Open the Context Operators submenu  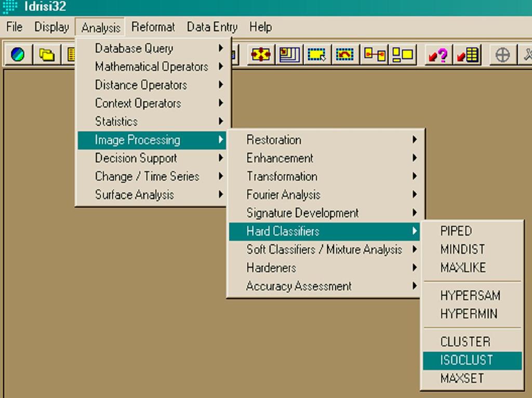(x=152, y=103)
